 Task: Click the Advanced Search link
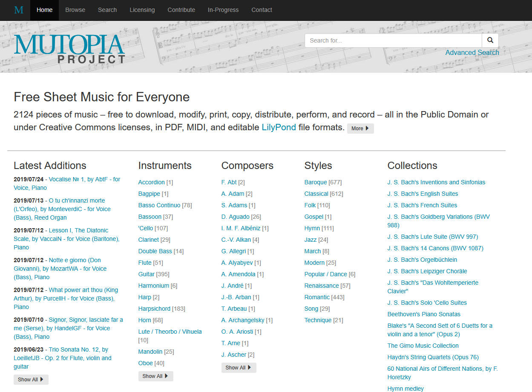[x=472, y=52]
